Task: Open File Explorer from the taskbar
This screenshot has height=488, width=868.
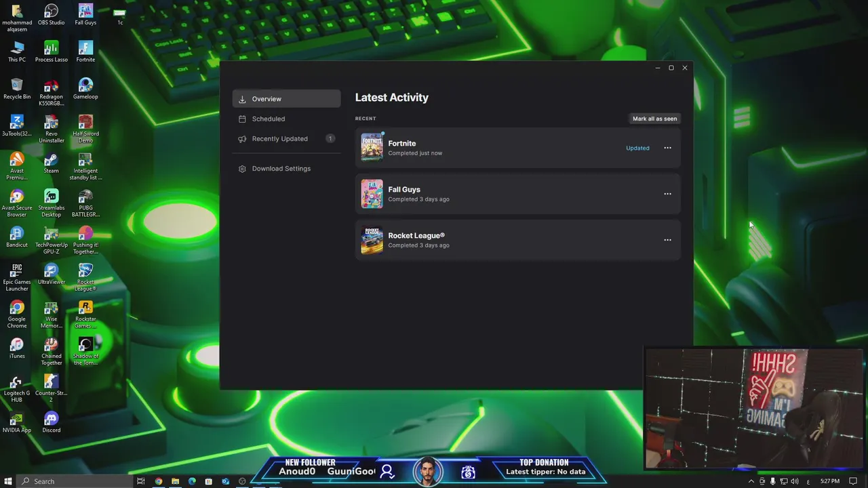Action: coord(175,481)
